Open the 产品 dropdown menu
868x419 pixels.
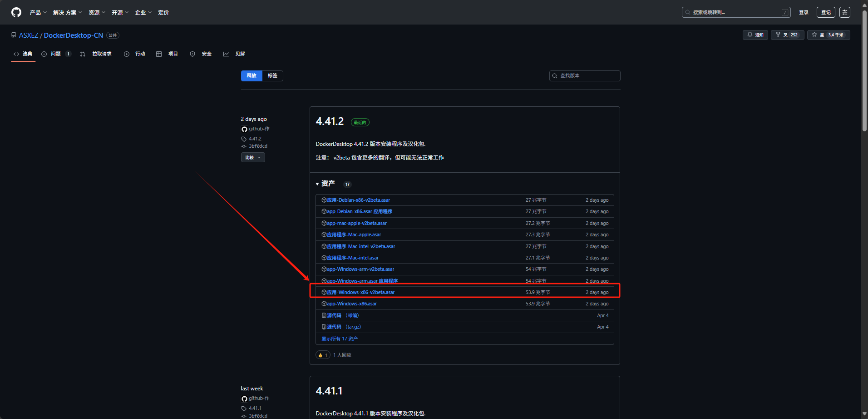tap(38, 12)
